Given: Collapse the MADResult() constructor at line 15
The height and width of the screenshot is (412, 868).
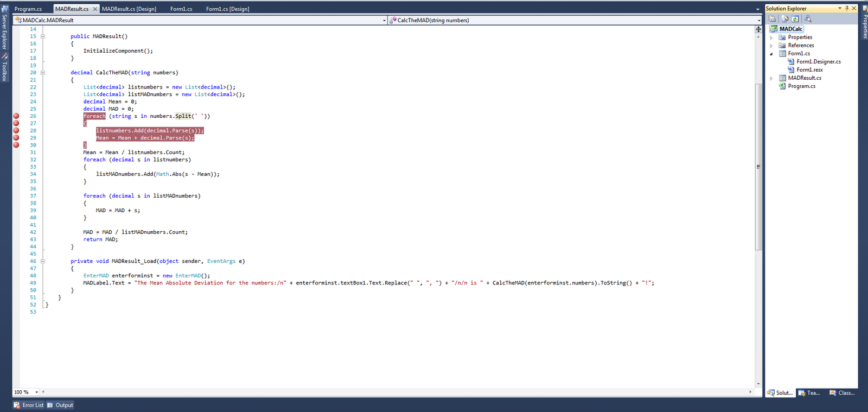Looking at the screenshot, I should tap(43, 36).
